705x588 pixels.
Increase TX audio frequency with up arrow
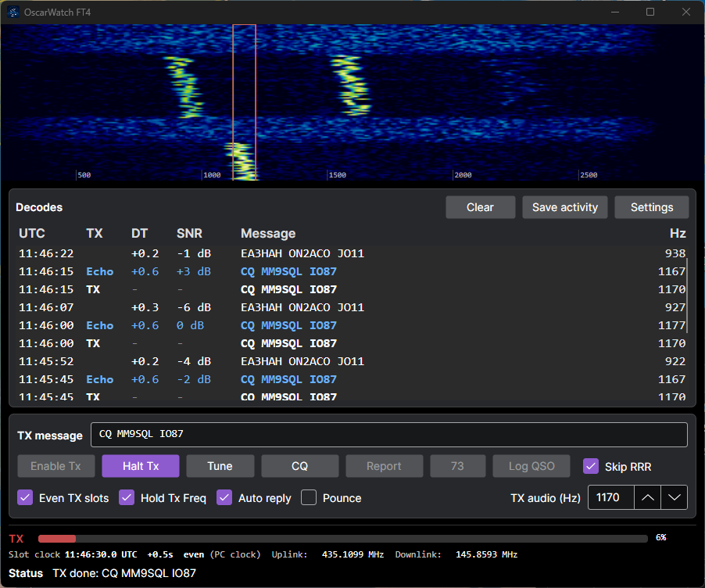click(647, 497)
